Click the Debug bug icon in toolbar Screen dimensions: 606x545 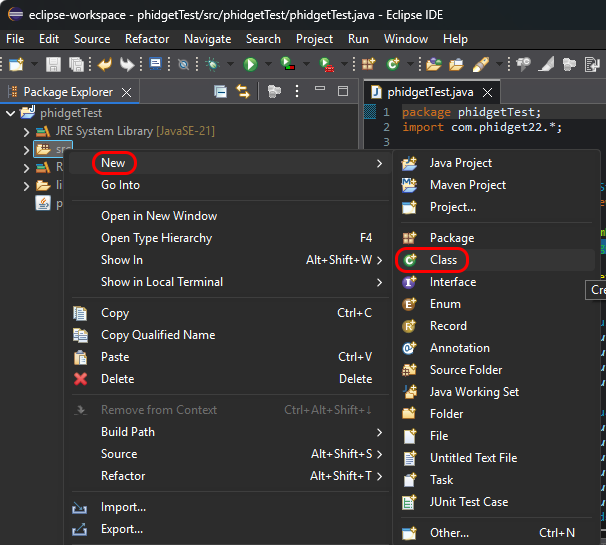[x=212, y=64]
